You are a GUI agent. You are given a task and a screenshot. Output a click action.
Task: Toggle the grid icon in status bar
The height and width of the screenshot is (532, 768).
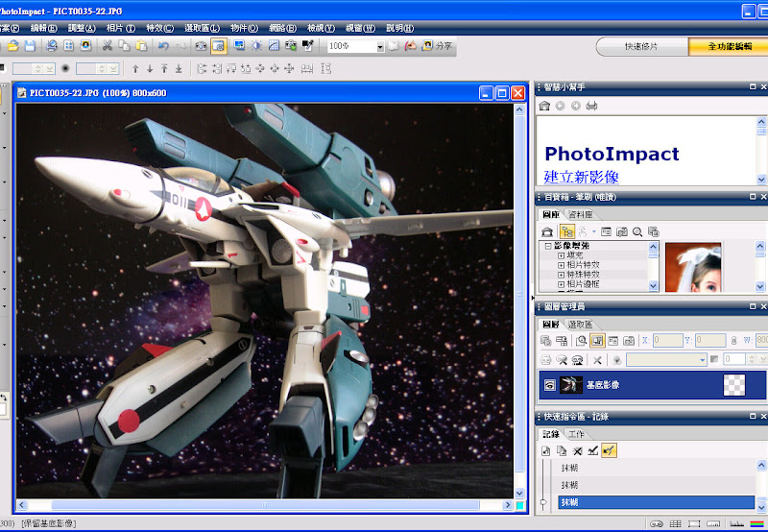click(676, 523)
